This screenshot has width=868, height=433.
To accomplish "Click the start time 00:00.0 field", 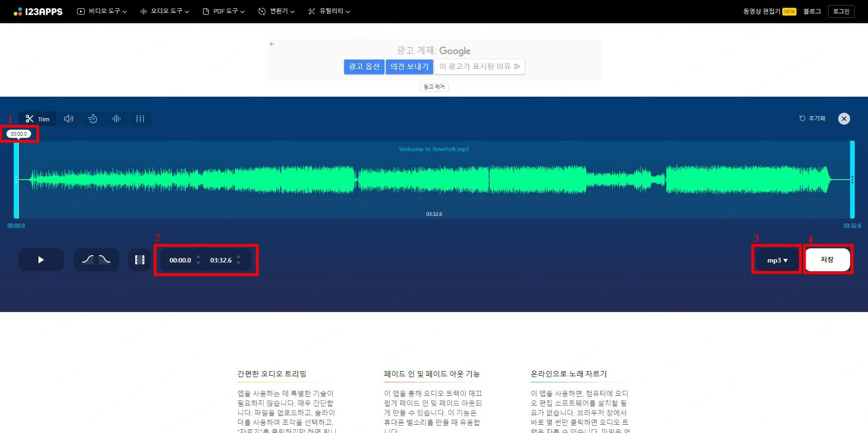I will [x=180, y=260].
